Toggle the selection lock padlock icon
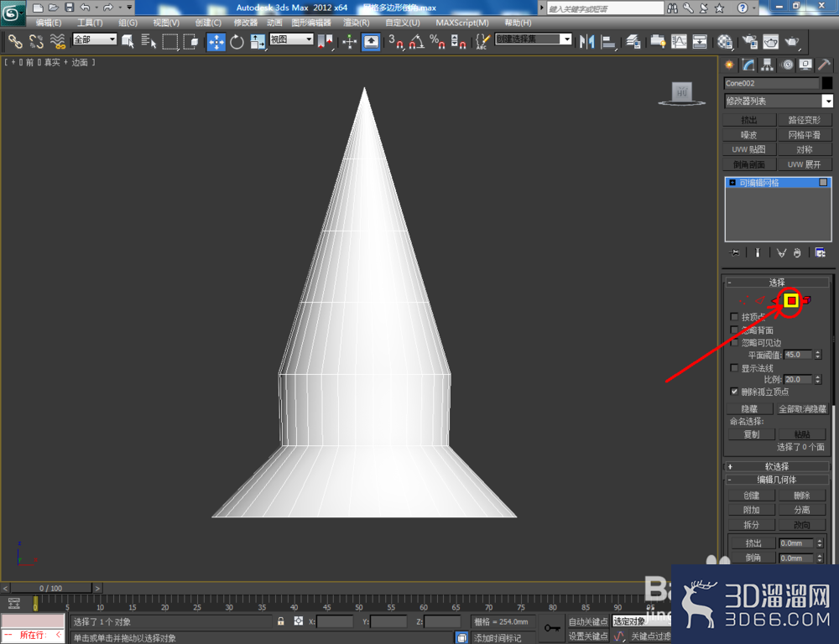Viewport: 839px width, 644px height. [281, 621]
